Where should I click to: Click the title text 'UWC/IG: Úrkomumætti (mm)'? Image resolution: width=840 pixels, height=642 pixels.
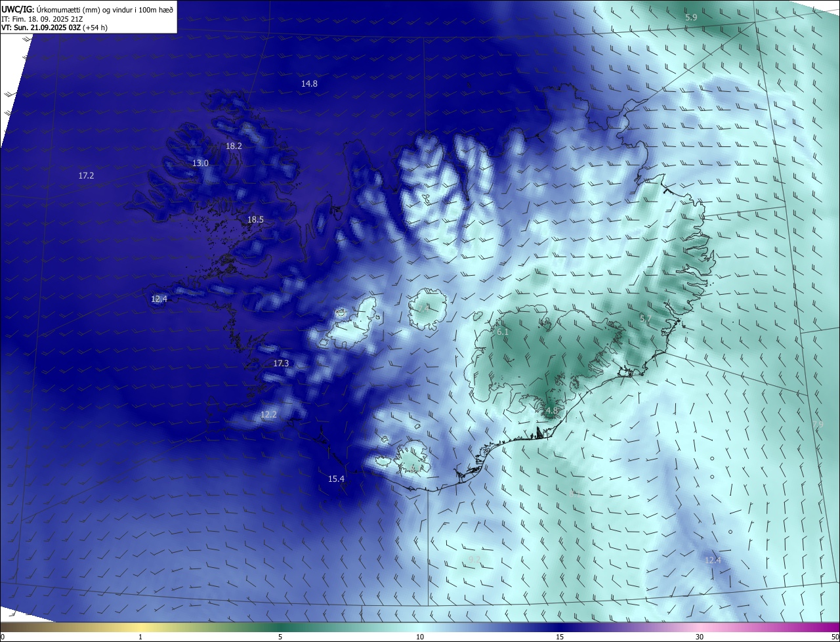coord(51,10)
